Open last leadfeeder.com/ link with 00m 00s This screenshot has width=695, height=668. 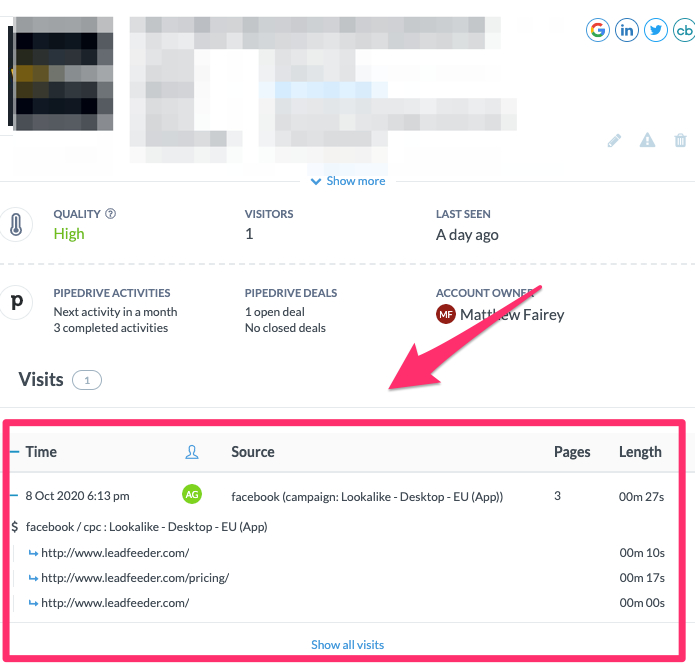(x=115, y=603)
